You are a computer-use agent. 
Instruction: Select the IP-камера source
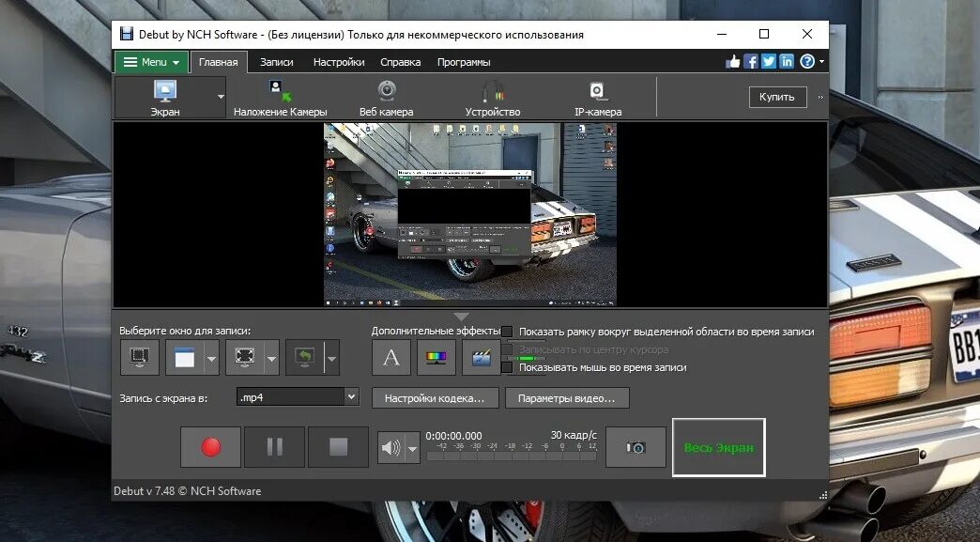pyautogui.click(x=598, y=98)
